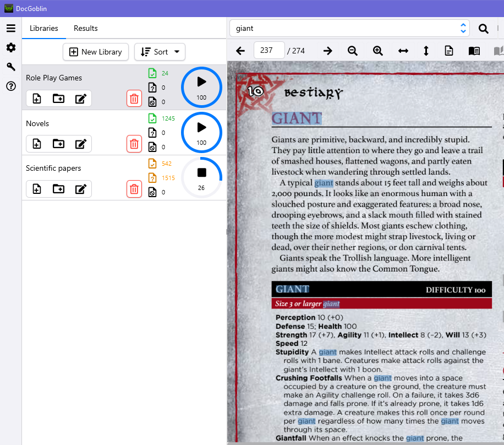Add file to Scientific papers library
Screen dimensions: 504x445
click(x=37, y=189)
